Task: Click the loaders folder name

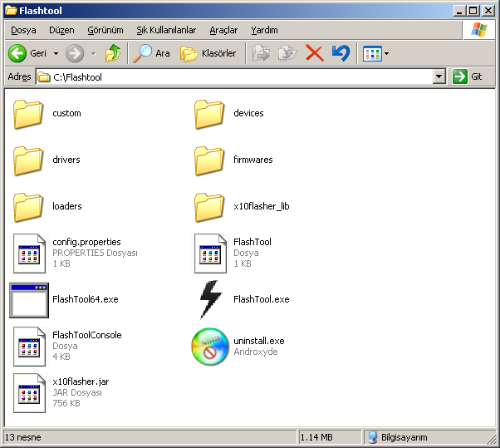Action: coord(67,206)
